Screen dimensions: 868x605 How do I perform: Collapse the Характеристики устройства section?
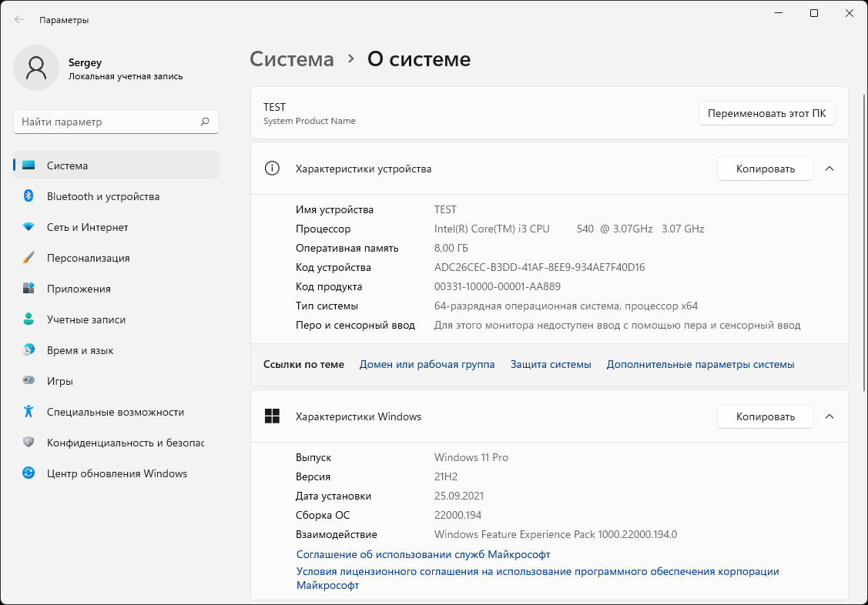pos(829,169)
